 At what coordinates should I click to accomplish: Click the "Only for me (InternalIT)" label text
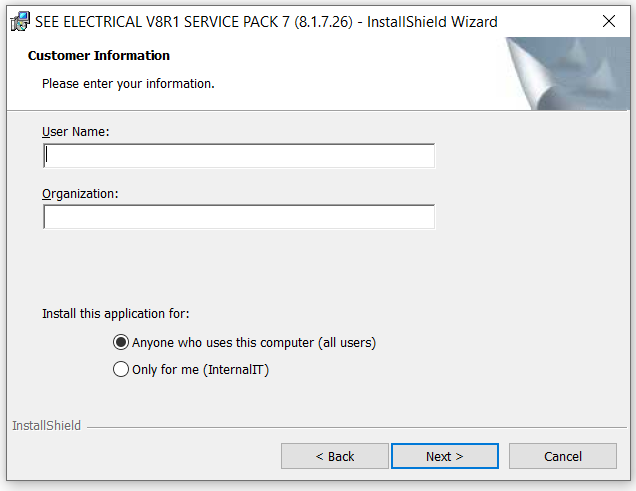(200, 370)
